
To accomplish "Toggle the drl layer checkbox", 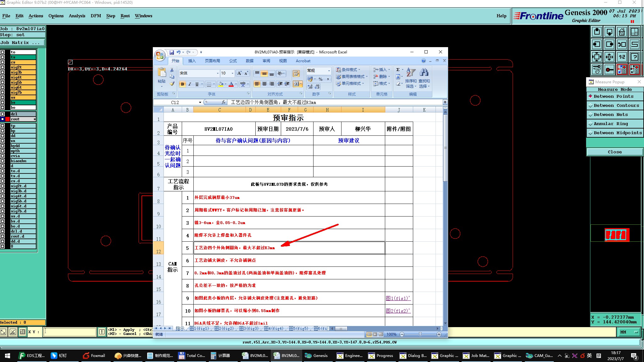I will [3, 114].
